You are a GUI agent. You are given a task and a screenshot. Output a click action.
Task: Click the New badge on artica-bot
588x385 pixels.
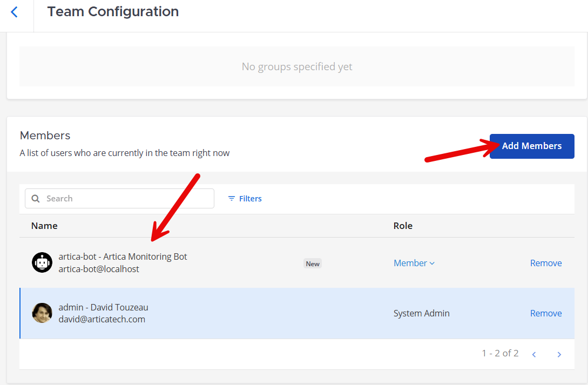coord(313,264)
